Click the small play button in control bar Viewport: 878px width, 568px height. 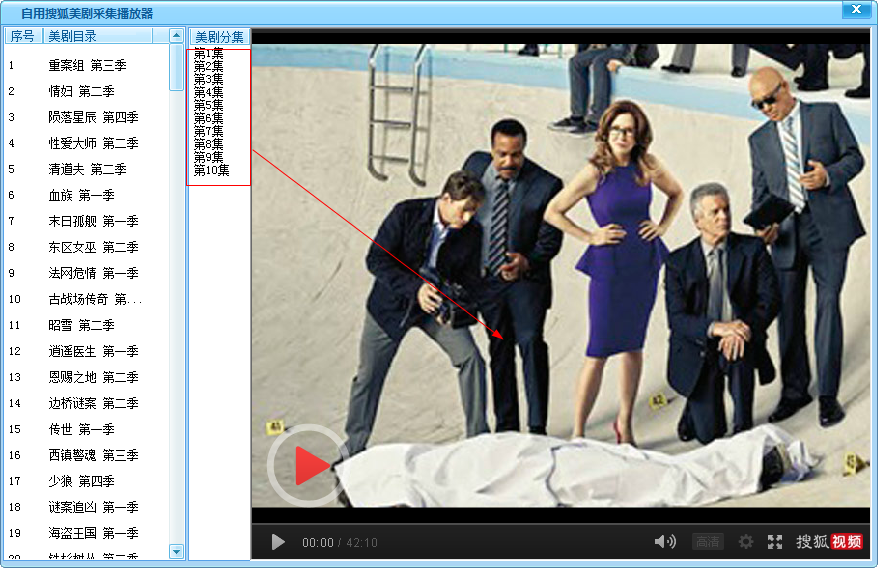pos(278,542)
